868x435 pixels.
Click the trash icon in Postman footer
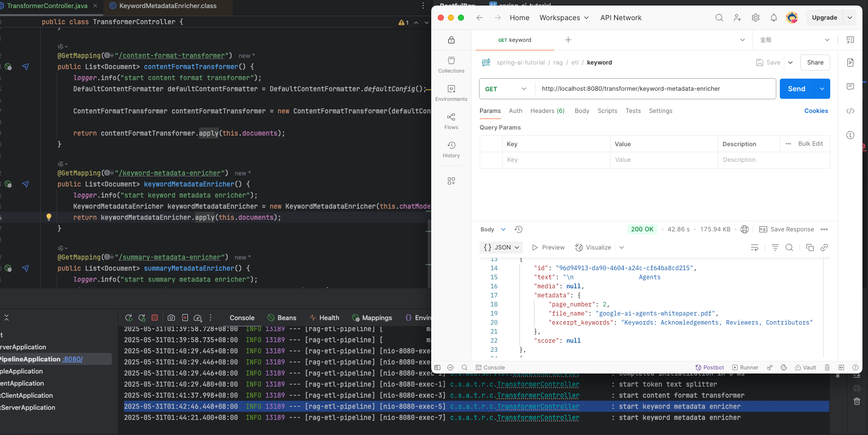click(x=827, y=367)
